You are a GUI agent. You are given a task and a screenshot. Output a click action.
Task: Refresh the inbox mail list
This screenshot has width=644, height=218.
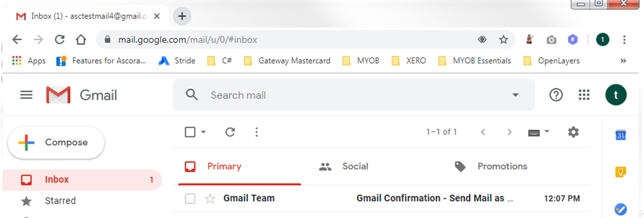tap(230, 132)
